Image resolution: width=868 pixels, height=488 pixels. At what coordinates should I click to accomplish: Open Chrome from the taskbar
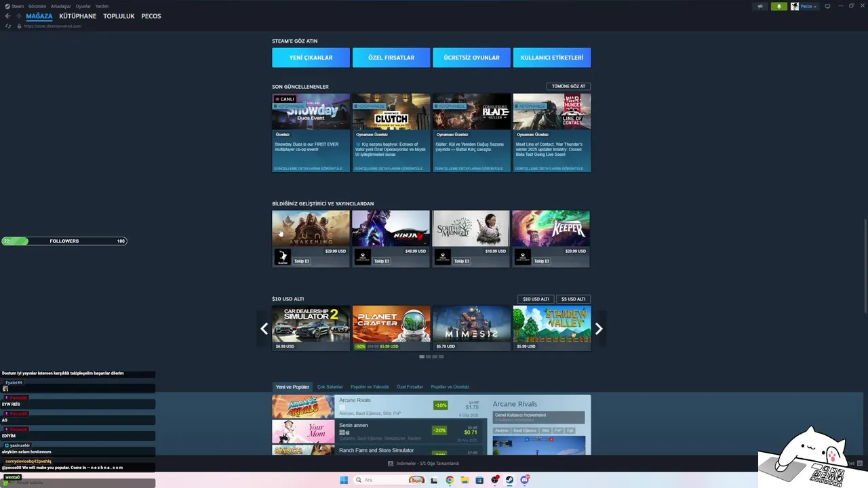pyautogui.click(x=450, y=480)
